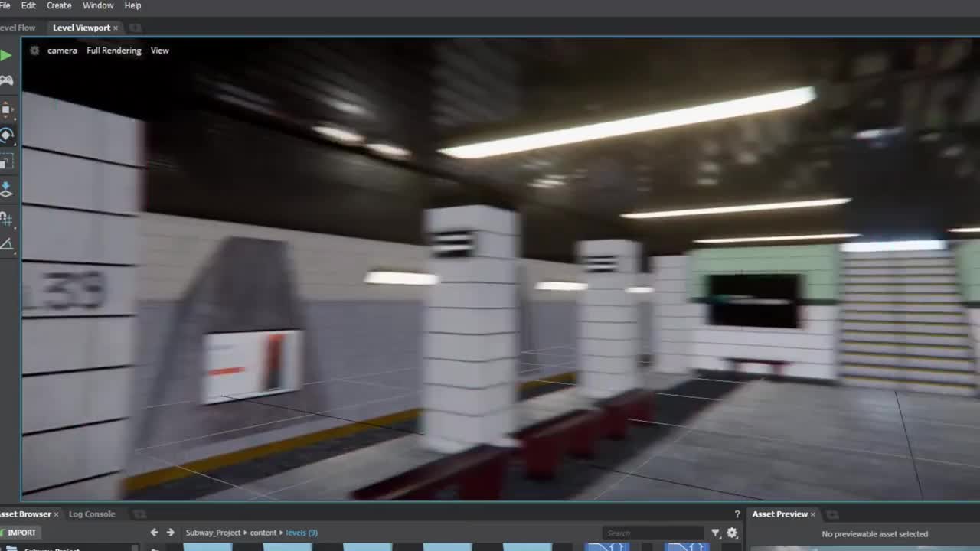Image resolution: width=980 pixels, height=551 pixels.
Task: Open viewport settings gear icon
Action: tap(34, 51)
